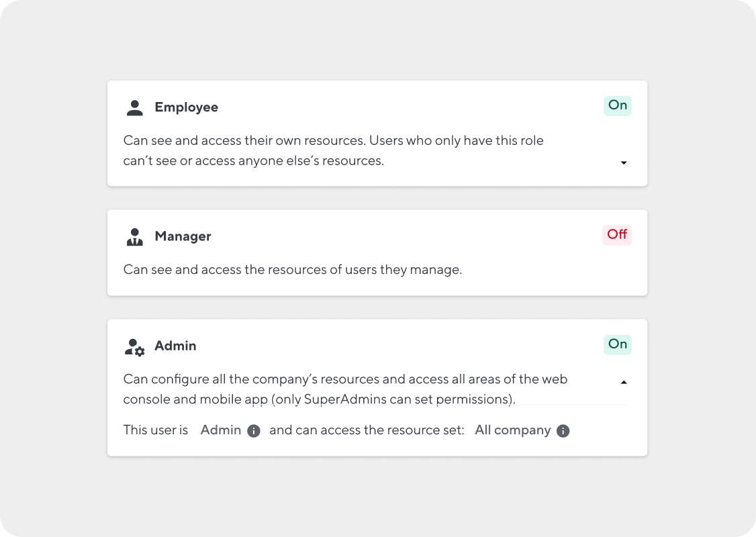Click the Manager role description text
Viewport: 756px width, 537px height.
(x=293, y=269)
